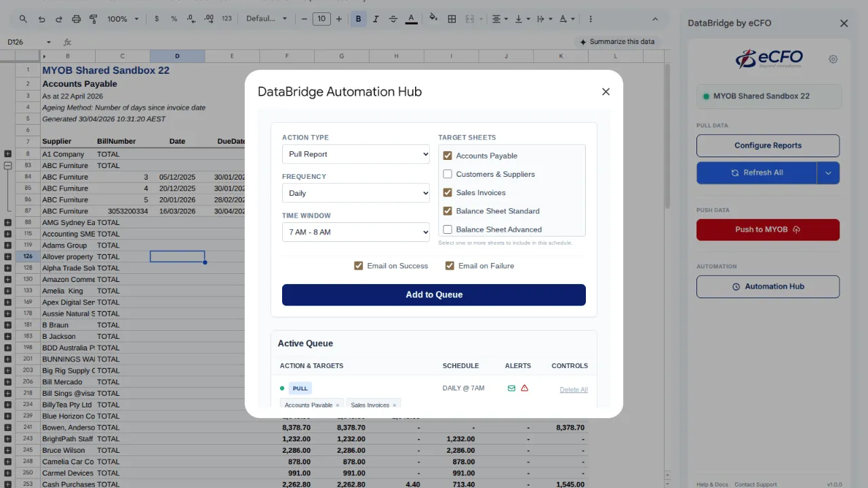
Task: Expand row group at row 8
Action: point(8,154)
